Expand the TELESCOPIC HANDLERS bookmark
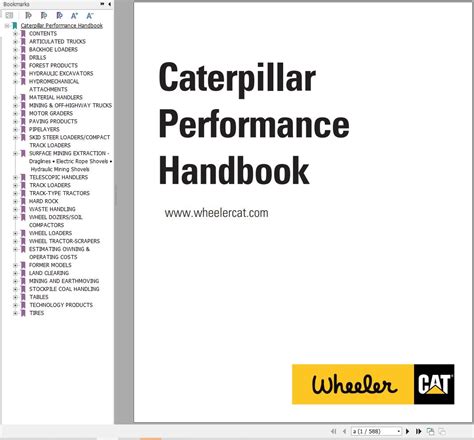Image resolution: width=474 pixels, height=440 pixels. click(x=15, y=177)
